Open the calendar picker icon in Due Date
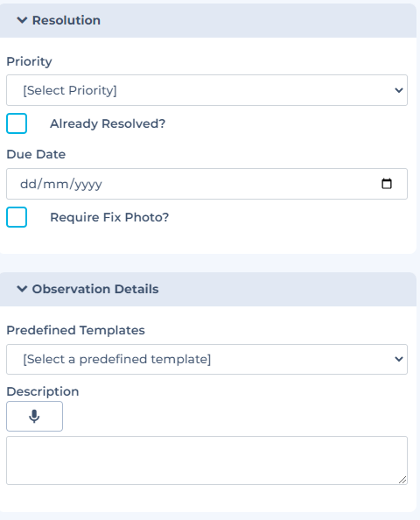 click(387, 184)
